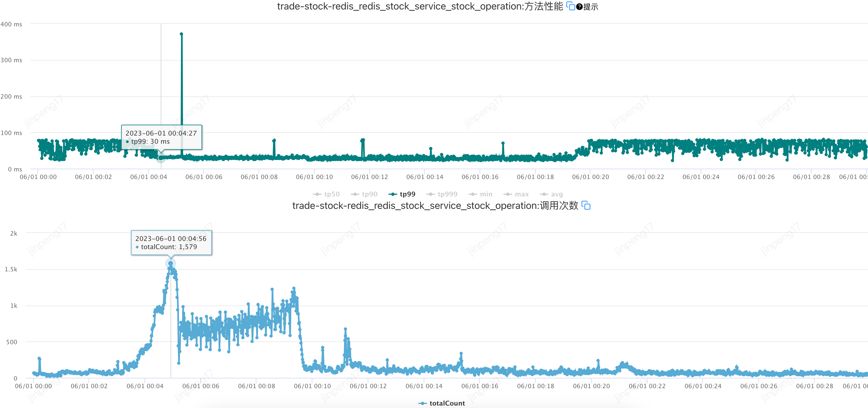Open the 提示 hint link

tap(591, 7)
